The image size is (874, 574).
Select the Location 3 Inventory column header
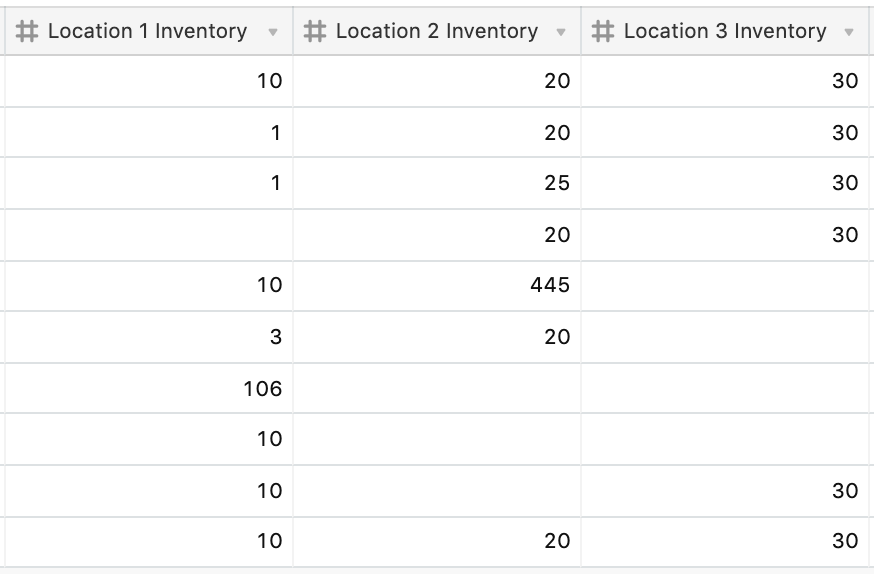point(724,32)
